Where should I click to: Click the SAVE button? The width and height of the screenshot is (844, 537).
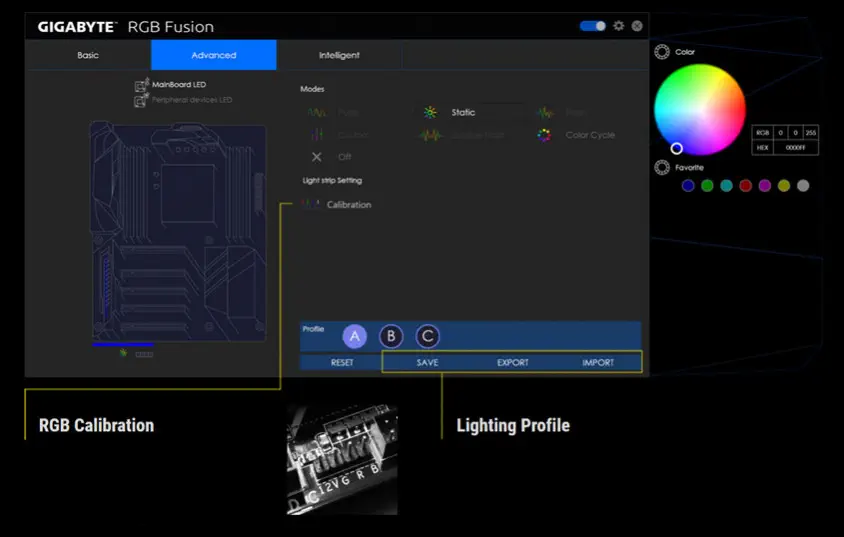tap(427, 362)
